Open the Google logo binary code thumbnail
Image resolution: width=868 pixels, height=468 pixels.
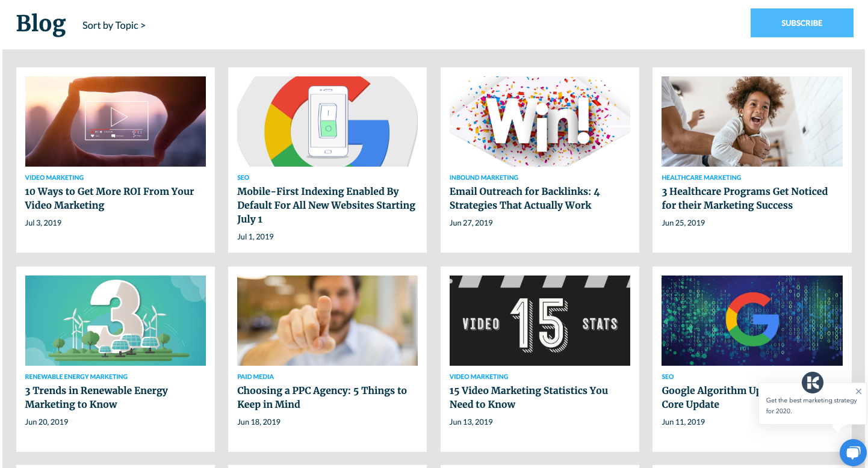(x=752, y=321)
